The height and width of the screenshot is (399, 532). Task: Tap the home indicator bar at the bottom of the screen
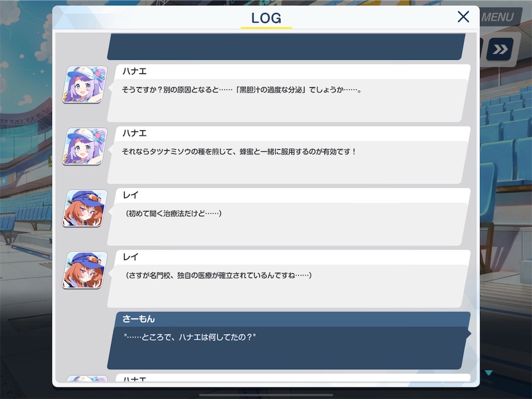(x=266, y=395)
